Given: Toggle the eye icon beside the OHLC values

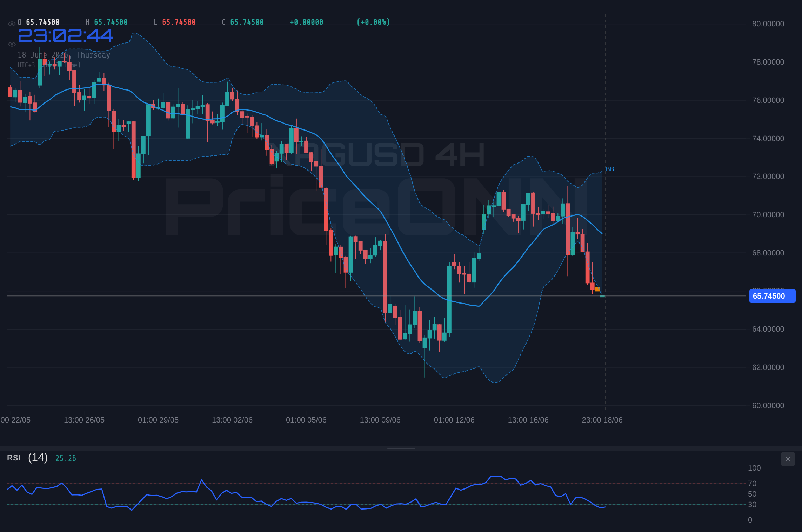Looking at the screenshot, I should (x=12, y=24).
